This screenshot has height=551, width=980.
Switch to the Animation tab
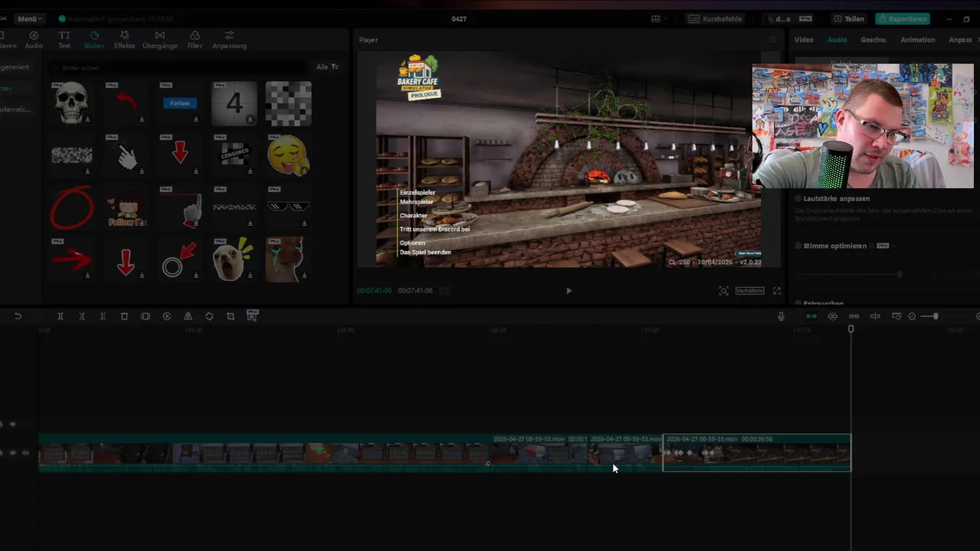917,40
